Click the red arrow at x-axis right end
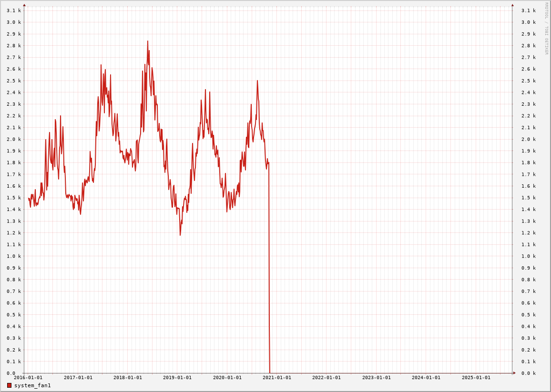This screenshot has width=551, height=392. tap(514, 373)
